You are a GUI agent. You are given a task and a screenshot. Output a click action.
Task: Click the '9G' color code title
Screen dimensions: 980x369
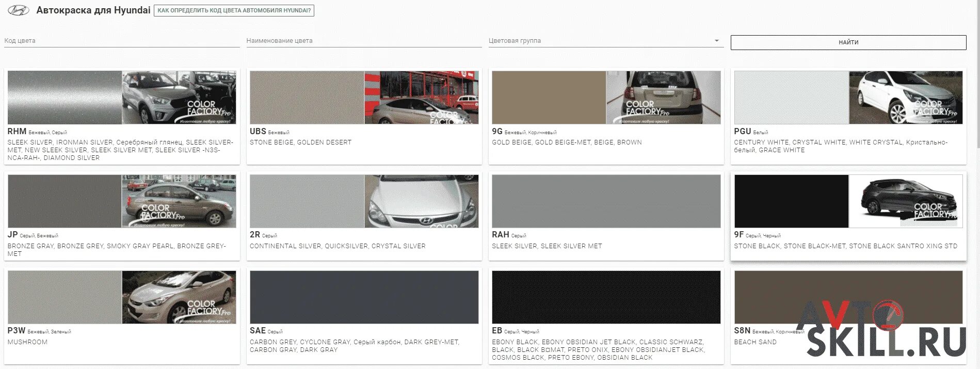tap(497, 132)
